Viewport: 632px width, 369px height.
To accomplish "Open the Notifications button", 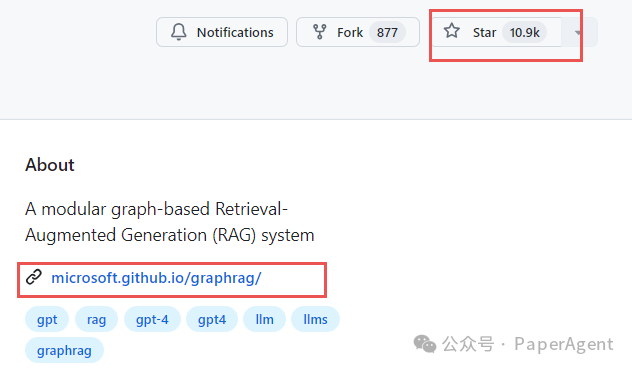I will pyautogui.click(x=222, y=32).
